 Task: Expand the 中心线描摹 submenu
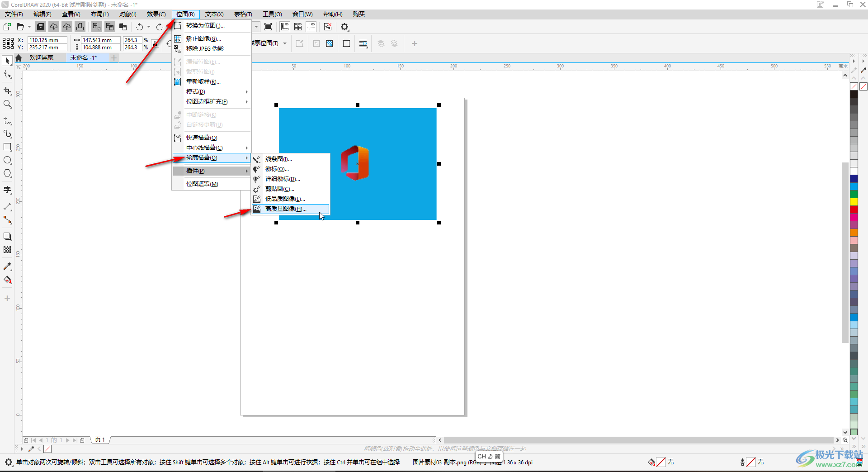pyautogui.click(x=211, y=148)
